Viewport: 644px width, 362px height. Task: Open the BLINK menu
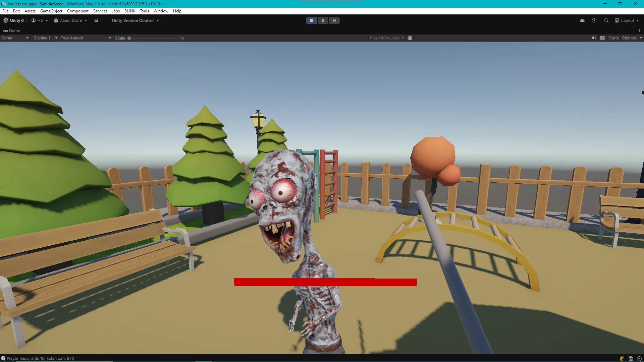pyautogui.click(x=129, y=11)
